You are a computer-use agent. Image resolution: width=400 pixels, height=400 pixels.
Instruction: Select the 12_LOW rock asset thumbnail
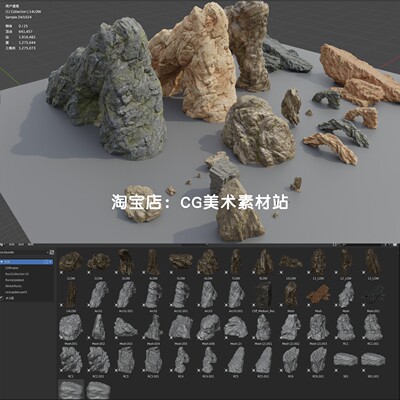point(346,261)
